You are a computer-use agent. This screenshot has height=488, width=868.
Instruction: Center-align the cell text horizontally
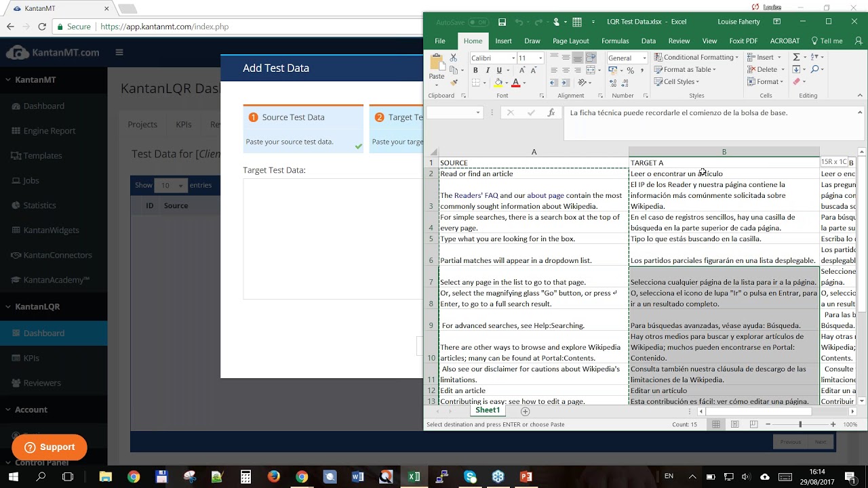click(x=566, y=70)
